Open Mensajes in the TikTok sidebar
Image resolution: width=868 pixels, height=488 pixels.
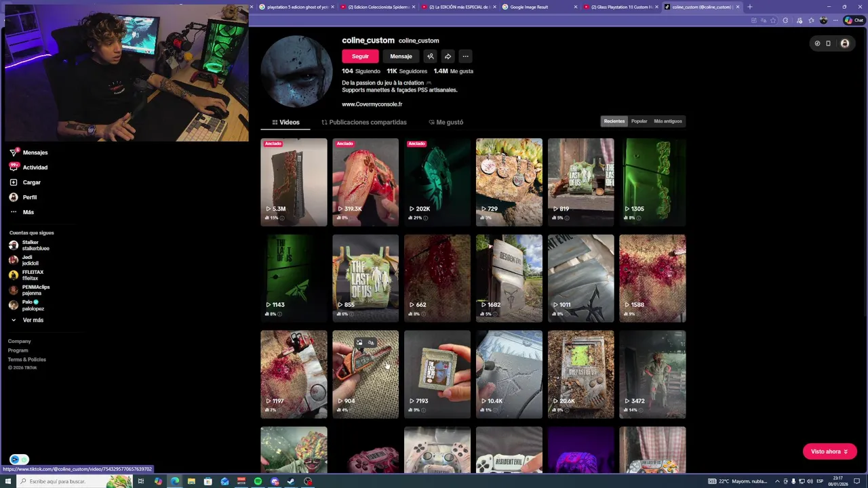pyautogui.click(x=28, y=152)
